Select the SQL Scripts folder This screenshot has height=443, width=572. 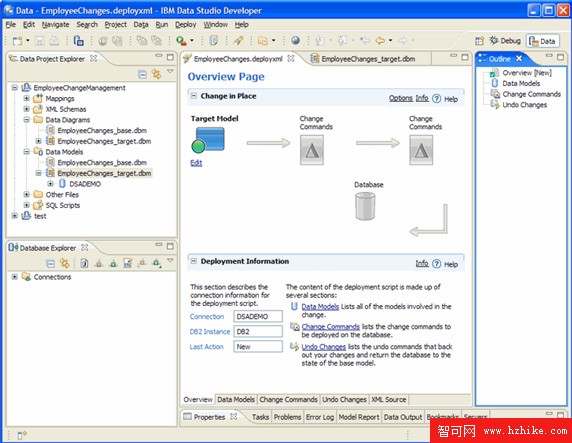coord(62,205)
